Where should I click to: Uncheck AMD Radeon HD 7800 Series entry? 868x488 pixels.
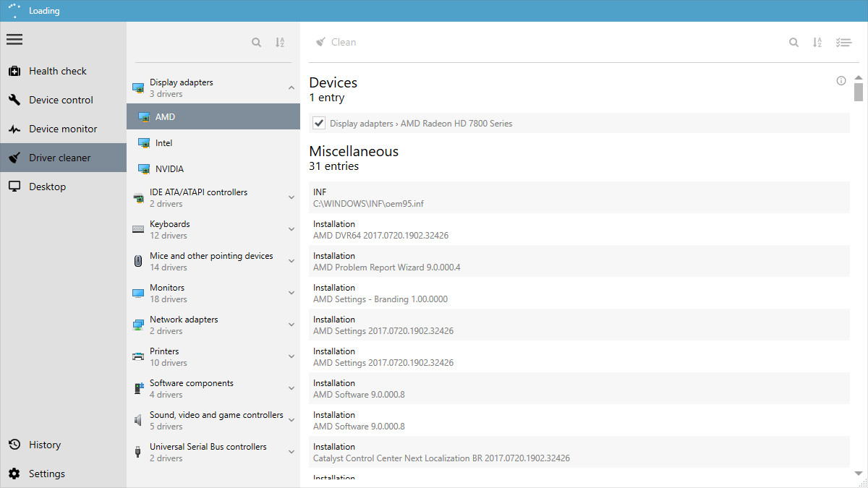(318, 123)
